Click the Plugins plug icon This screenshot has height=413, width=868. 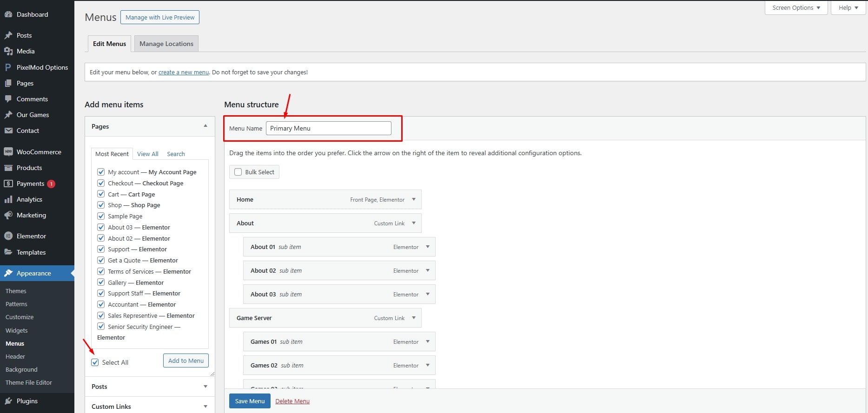[x=8, y=401]
